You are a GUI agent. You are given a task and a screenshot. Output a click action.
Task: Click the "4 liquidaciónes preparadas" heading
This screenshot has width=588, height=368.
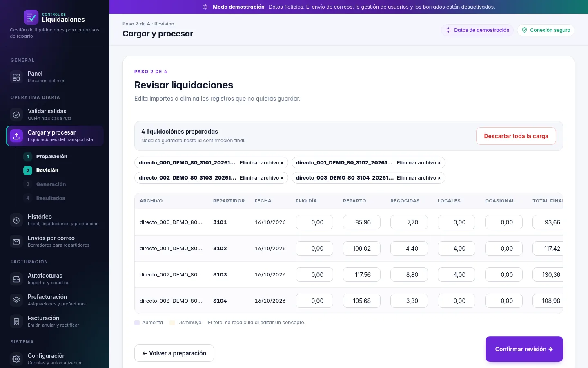tap(180, 132)
